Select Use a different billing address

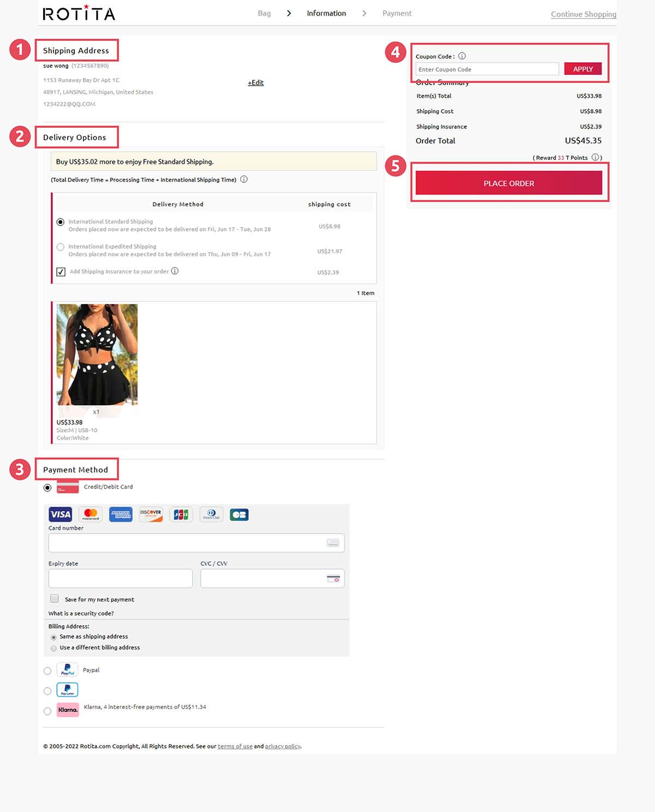53,648
